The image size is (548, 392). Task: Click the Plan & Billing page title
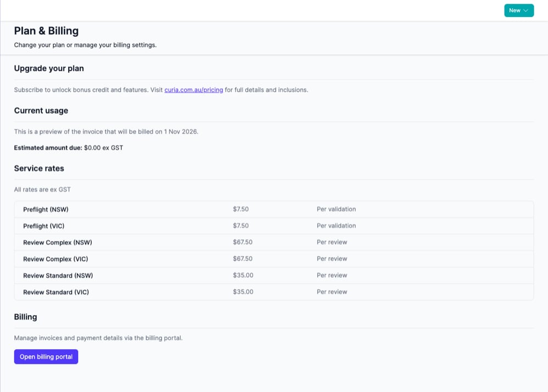pyautogui.click(x=46, y=31)
